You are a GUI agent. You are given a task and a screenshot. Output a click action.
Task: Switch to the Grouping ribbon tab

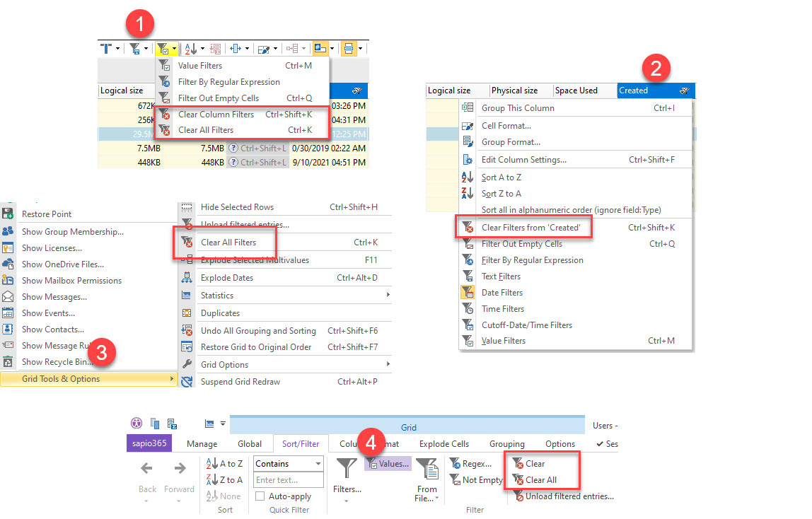click(x=506, y=443)
